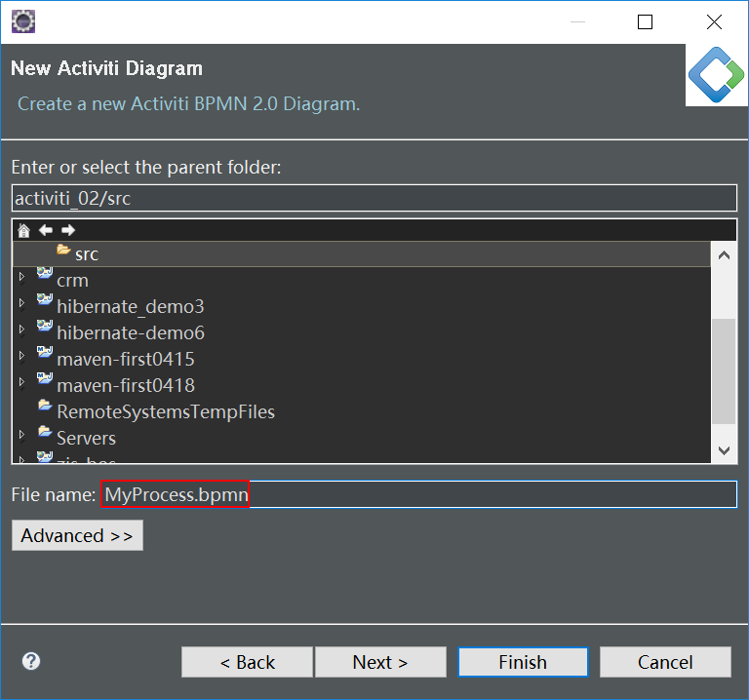Viewport: 749px width, 700px height.
Task: Select hibernate_demo3 in the tree
Action: [131, 307]
